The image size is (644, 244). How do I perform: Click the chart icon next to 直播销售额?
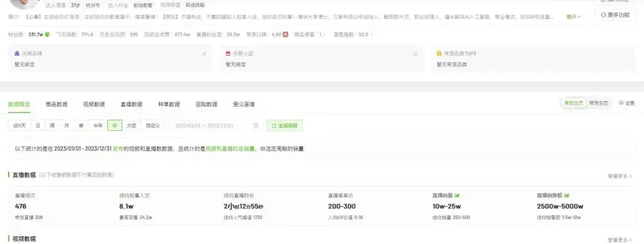point(567,196)
